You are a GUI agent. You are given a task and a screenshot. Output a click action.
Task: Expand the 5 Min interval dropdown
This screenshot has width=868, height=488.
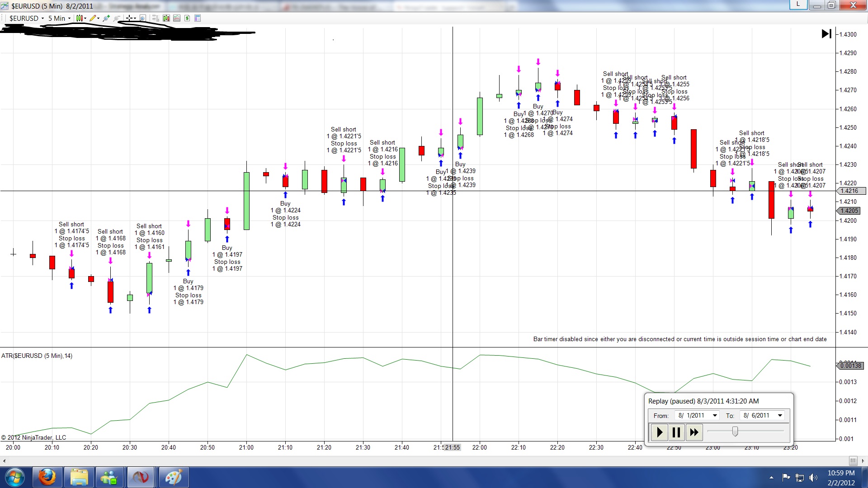coord(69,19)
